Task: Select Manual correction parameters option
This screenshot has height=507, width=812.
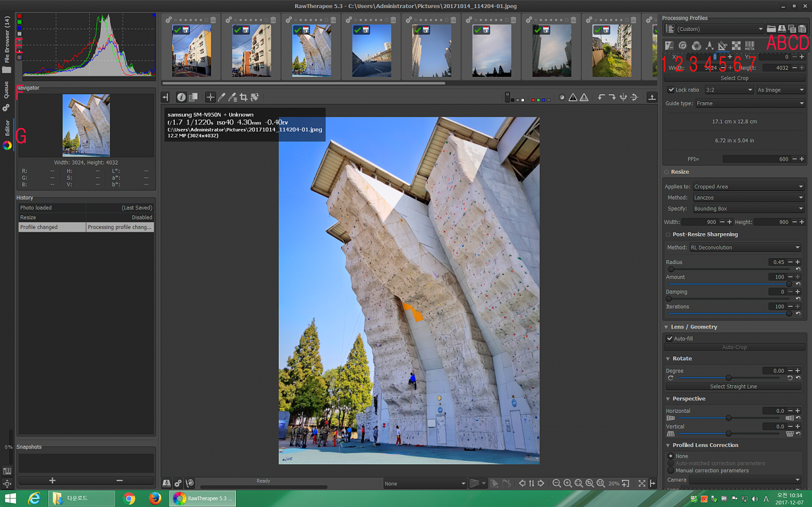Action: click(x=671, y=470)
